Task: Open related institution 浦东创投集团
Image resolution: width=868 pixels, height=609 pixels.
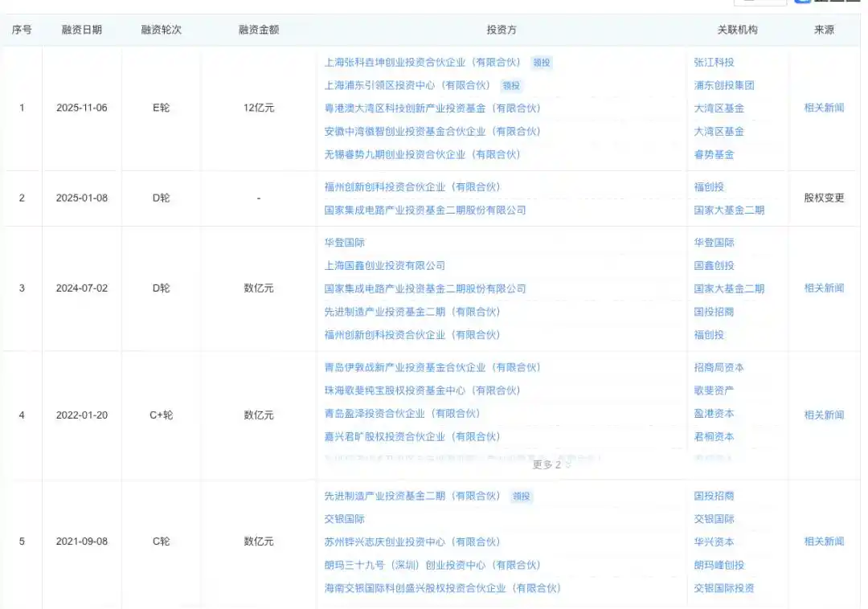Action: (724, 85)
